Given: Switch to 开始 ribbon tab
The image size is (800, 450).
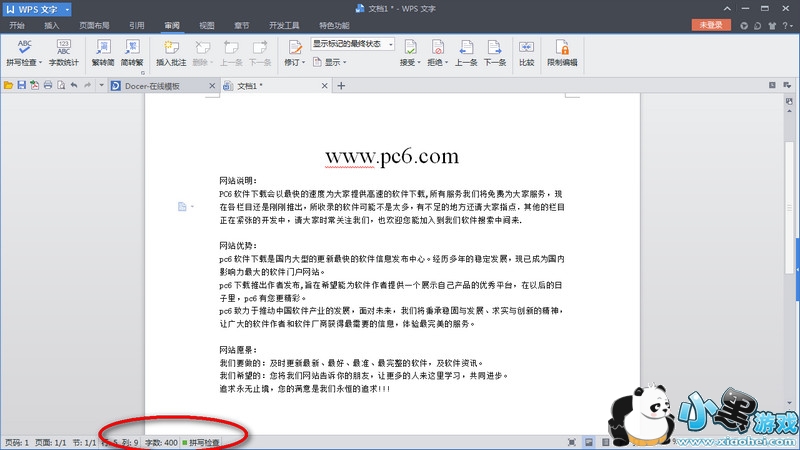Looking at the screenshot, I should coord(17,26).
